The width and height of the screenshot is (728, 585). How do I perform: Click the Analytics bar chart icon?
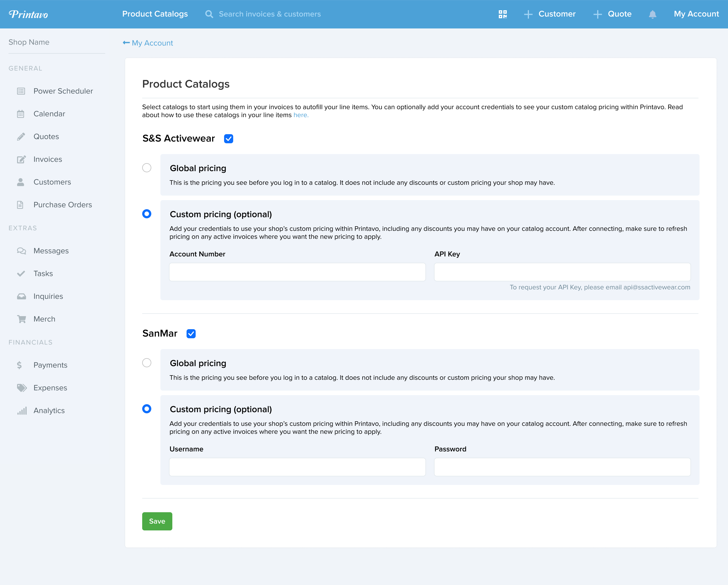22,411
